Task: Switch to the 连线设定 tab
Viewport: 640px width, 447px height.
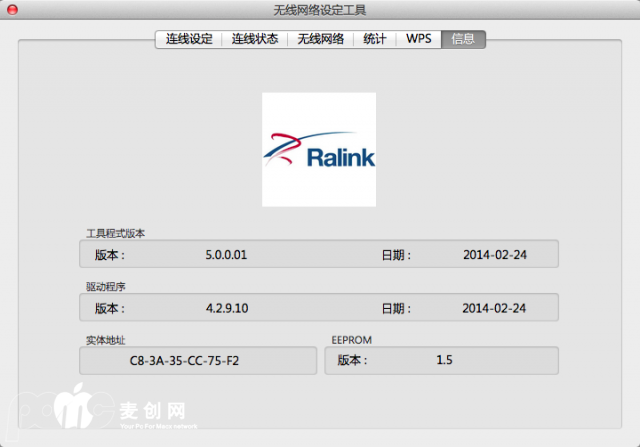Action: [x=190, y=39]
